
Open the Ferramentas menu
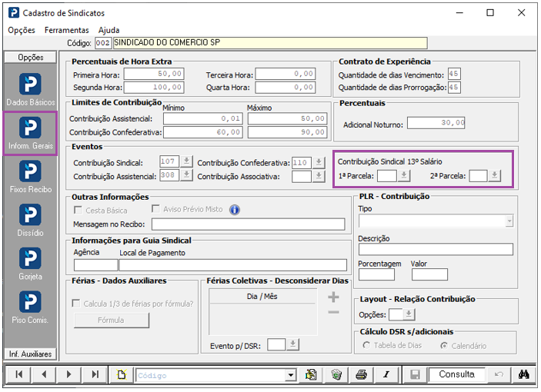[x=66, y=30]
